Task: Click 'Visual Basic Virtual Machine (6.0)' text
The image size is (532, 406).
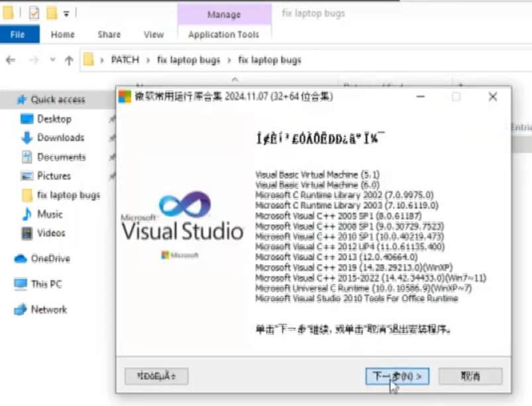Action: pyautogui.click(x=317, y=185)
